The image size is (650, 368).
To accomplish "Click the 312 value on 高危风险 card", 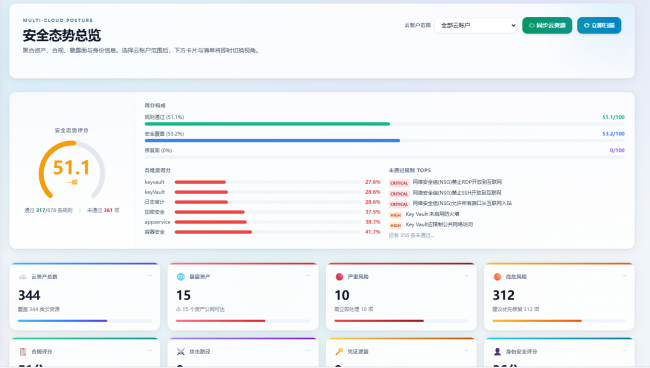I will pos(504,295).
